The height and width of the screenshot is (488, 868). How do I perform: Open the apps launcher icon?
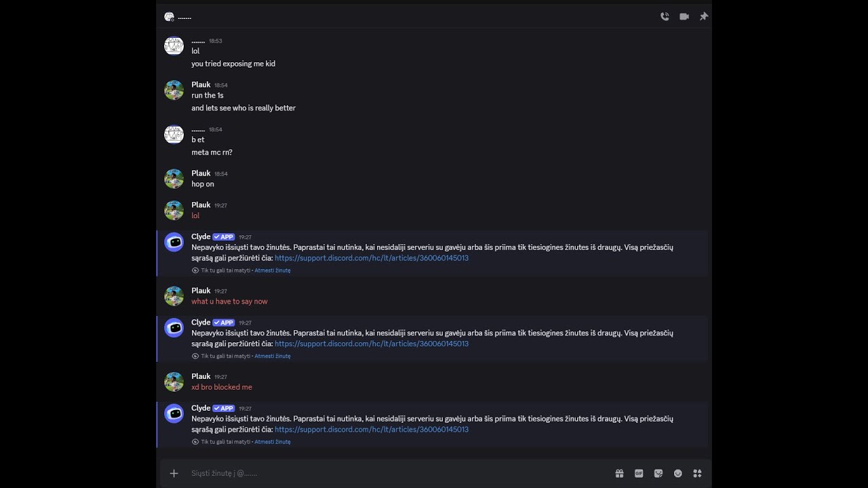click(x=697, y=473)
